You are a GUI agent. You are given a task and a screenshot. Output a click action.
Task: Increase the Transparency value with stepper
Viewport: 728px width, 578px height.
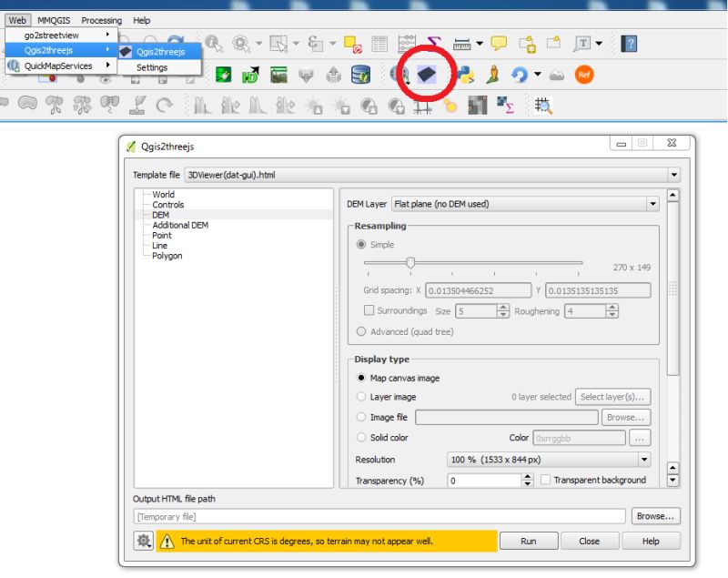(x=527, y=477)
